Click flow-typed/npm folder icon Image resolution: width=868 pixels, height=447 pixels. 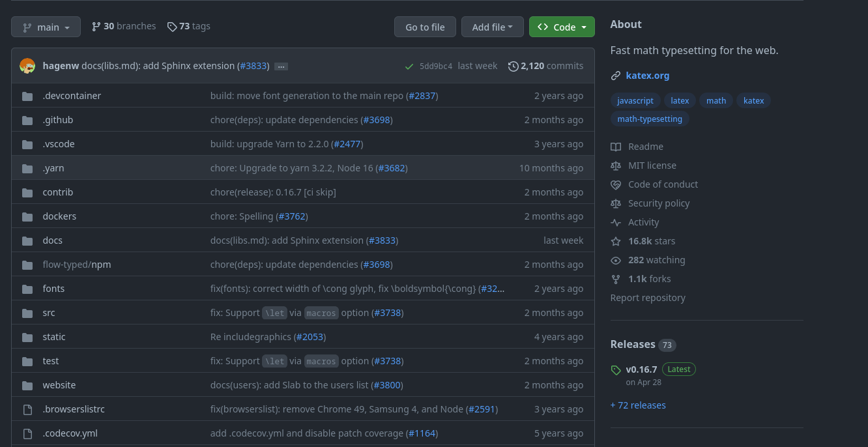click(27, 265)
